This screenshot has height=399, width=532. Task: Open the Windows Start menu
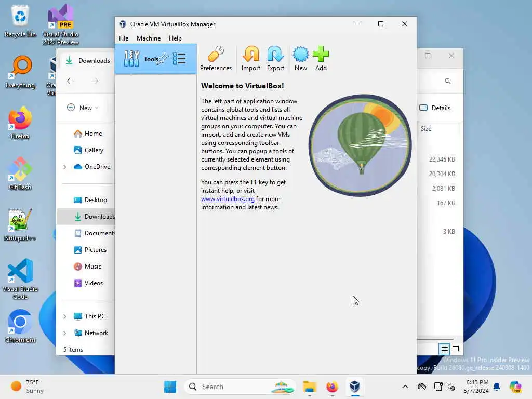(x=170, y=387)
